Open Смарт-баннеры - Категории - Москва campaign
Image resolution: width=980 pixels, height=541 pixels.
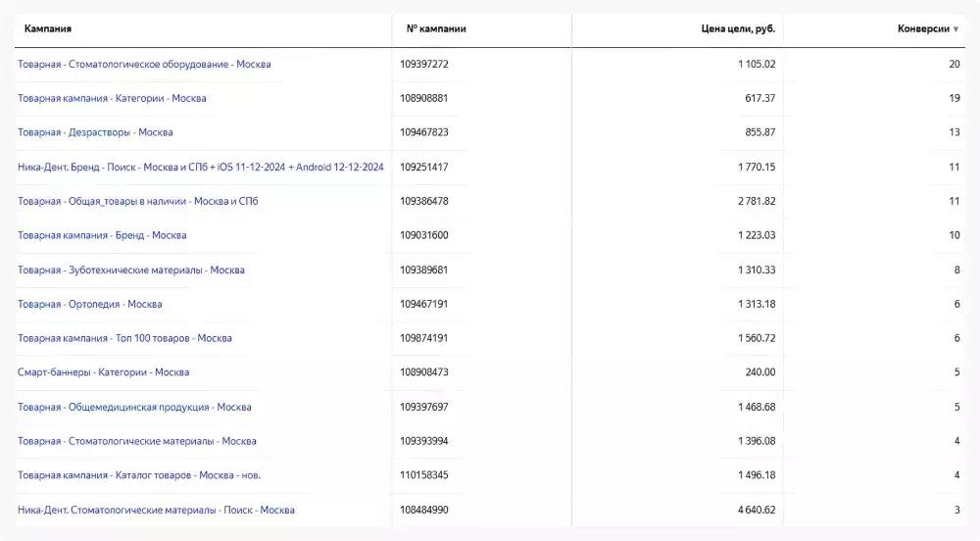(x=103, y=372)
